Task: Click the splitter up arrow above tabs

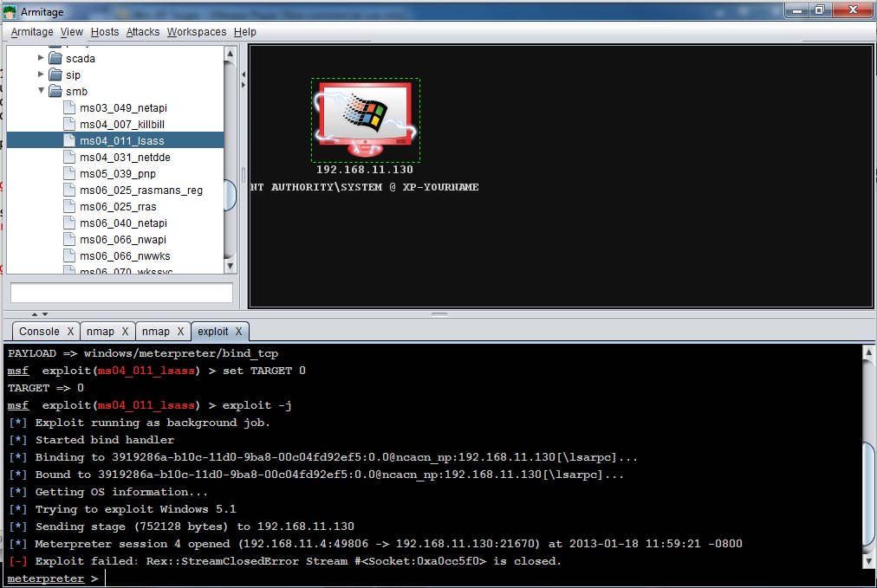Action: 35,314
